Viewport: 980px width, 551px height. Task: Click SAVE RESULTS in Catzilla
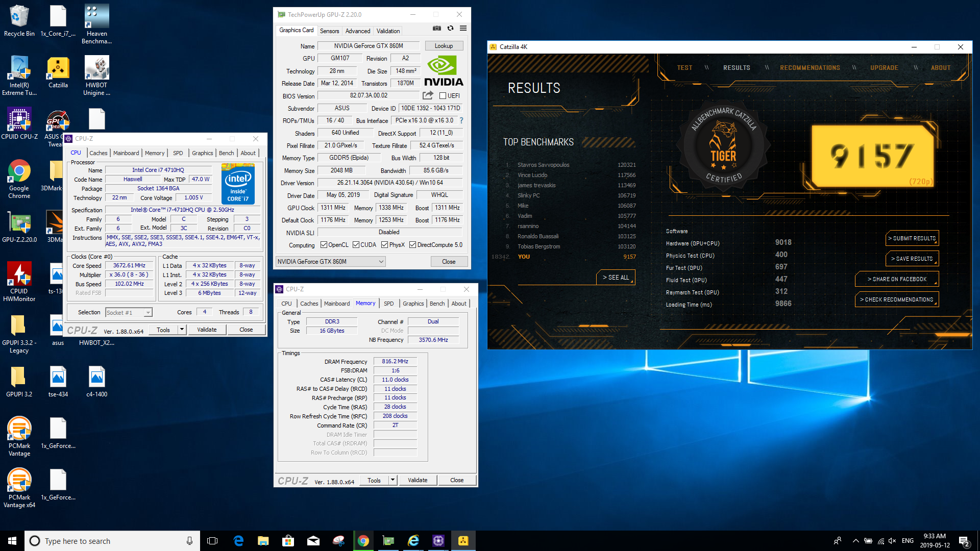tap(912, 259)
